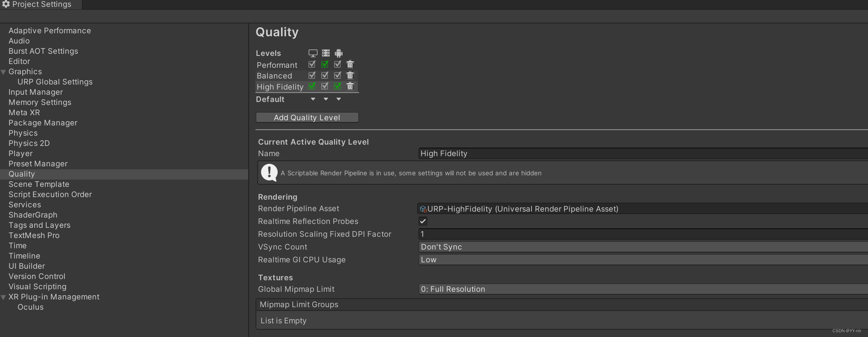Image resolution: width=868 pixels, height=337 pixels.
Task: Open Meta XR settings
Action: coord(24,113)
